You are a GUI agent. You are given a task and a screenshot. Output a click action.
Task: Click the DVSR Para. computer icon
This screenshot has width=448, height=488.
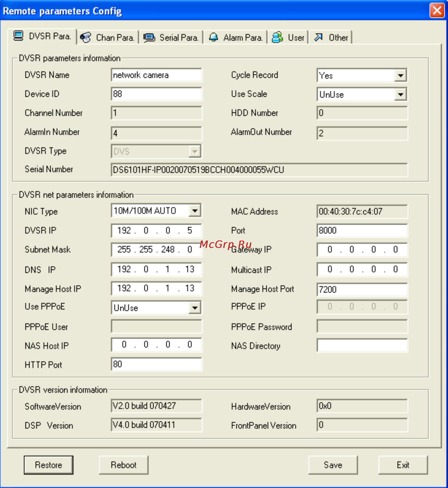point(18,36)
